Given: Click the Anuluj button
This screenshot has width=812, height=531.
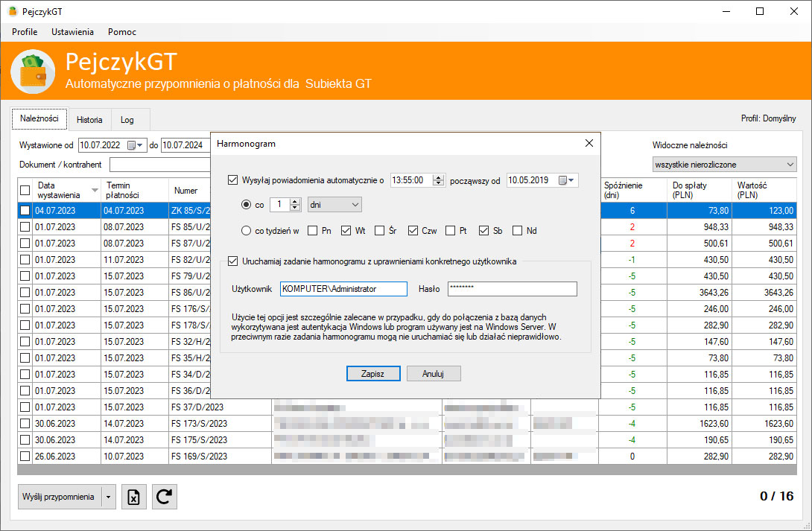Looking at the screenshot, I should [x=434, y=374].
